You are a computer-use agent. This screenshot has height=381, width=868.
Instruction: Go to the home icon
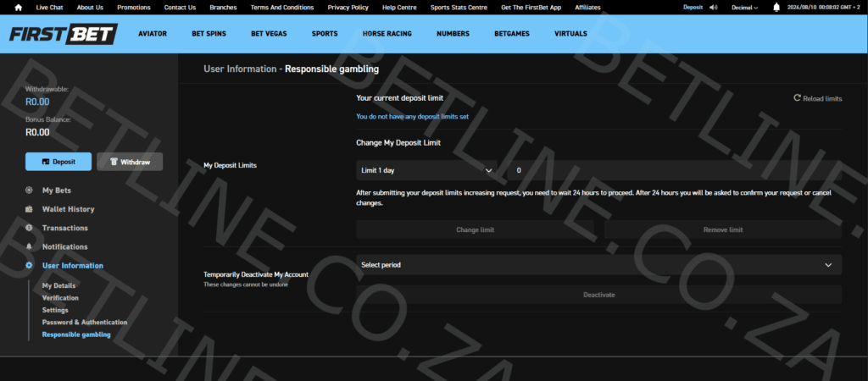pyautogui.click(x=19, y=7)
